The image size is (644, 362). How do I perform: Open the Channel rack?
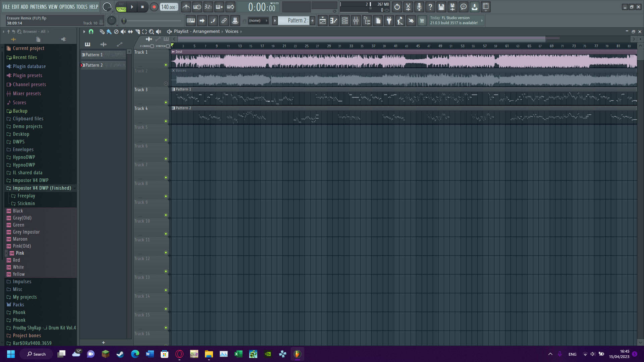[x=344, y=21]
